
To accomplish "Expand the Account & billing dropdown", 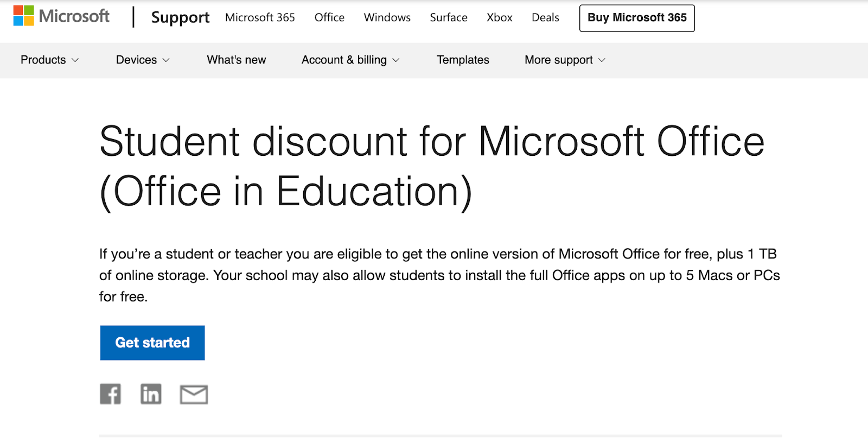I will tap(350, 60).
